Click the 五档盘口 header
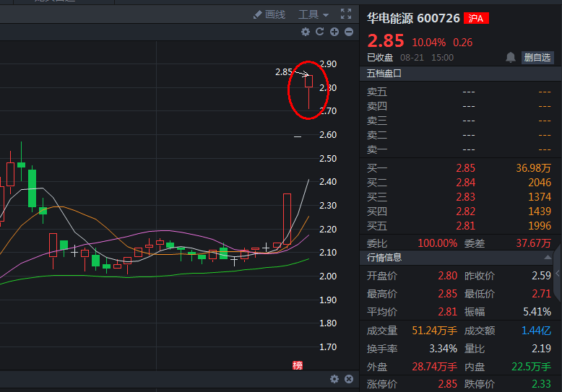Screen dimensions: 562x392 click(x=384, y=74)
